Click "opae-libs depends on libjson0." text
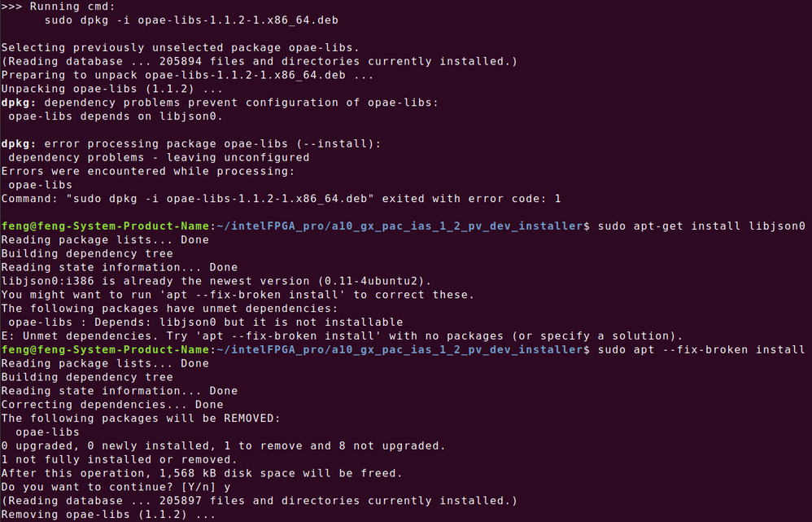This screenshot has width=812, height=522. pos(111,116)
